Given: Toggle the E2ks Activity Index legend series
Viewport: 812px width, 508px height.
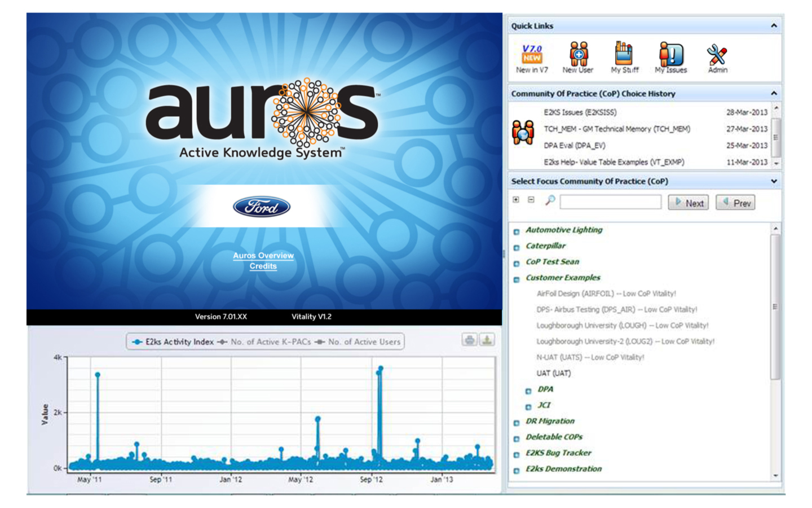Looking at the screenshot, I should click(x=173, y=342).
